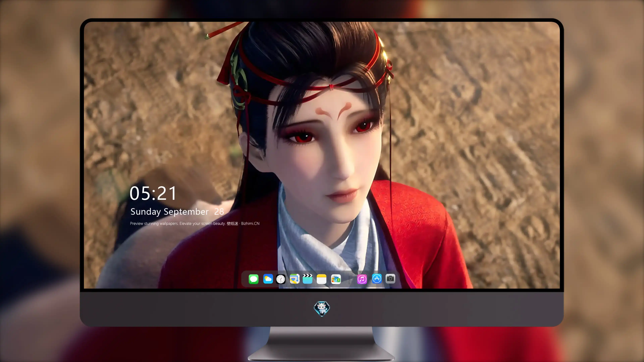Image resolution: width=644 pixels, height=362 pixels.
Task: Open the Camera app in the dock
Action: click(x=390, y=279)
